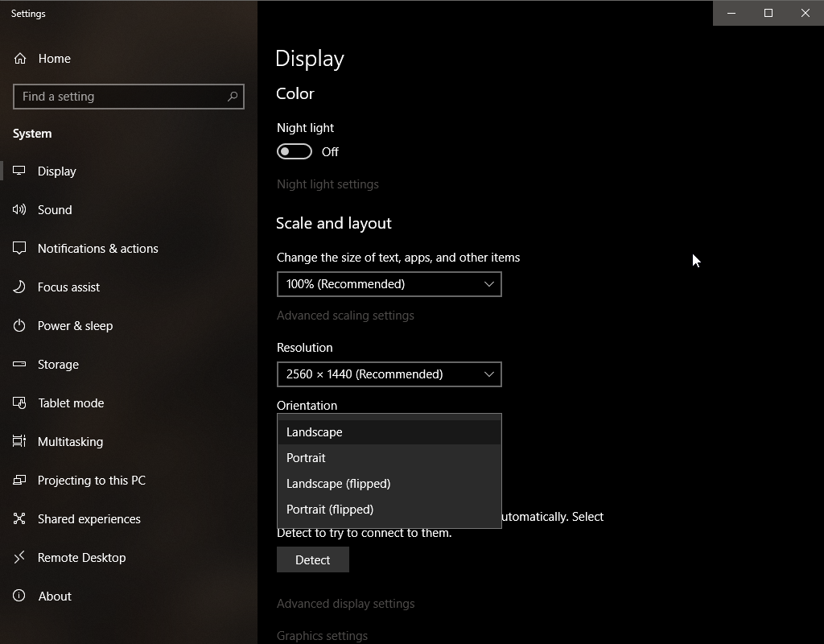Image resolution: width=824 pixels, height=644 pixels.
Task: Maximize the Settings window
Action: point(768,13)
